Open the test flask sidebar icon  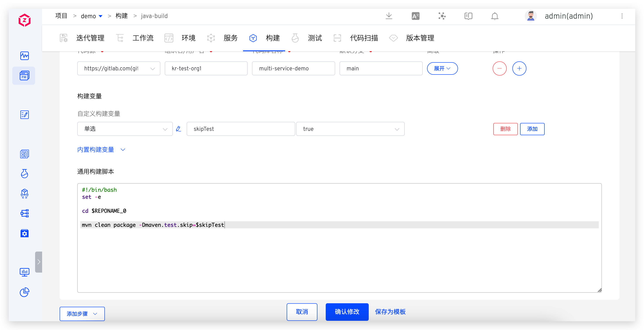coord(25,174)
